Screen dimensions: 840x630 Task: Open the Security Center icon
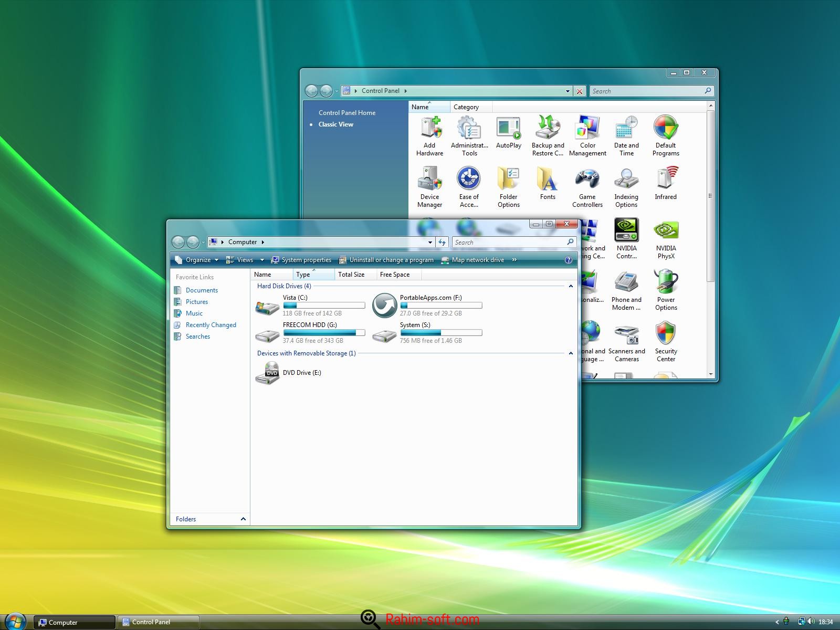coord(666,342)
